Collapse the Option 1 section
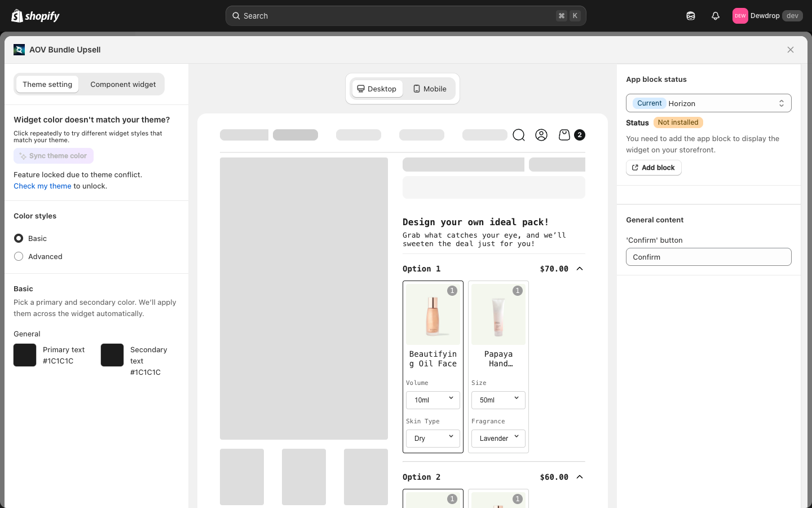This screenshot has height=508, width=812. (580, 269)
